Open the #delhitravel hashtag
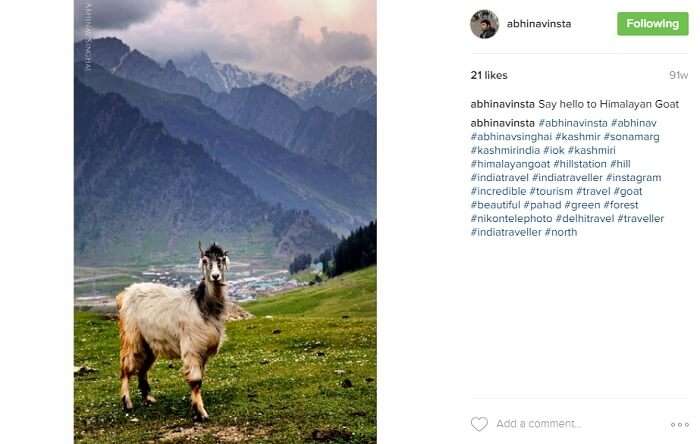The height and width of the screenshot is (444, 700). point(585,219)
